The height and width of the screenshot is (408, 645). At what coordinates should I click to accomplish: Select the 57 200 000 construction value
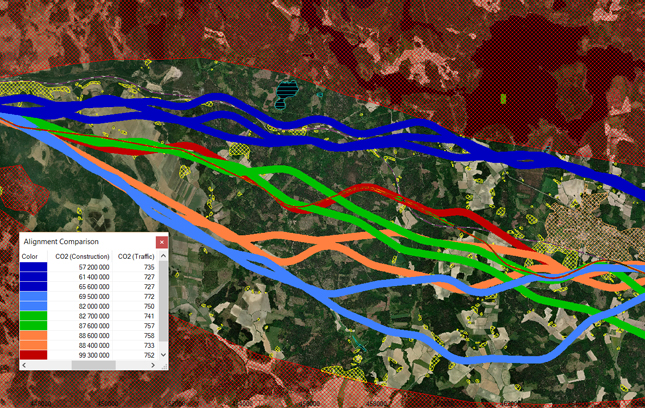tap(94, 267)
